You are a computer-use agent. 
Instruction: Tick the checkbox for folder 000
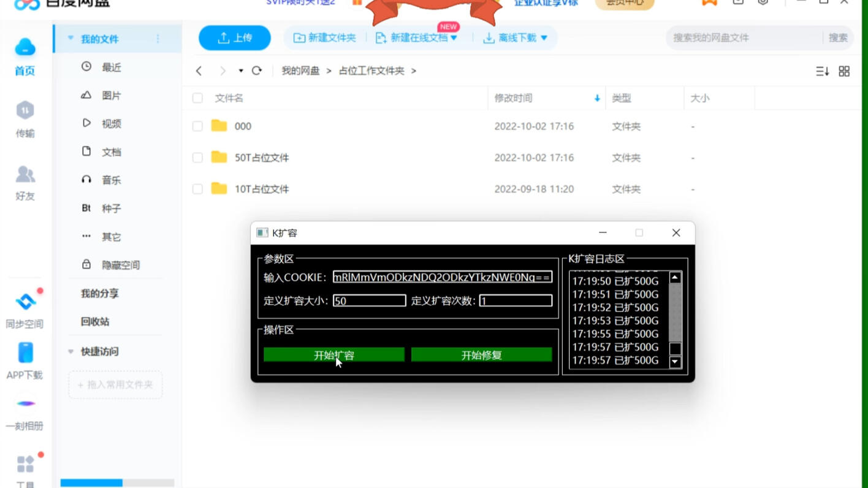tap(197, 126)
